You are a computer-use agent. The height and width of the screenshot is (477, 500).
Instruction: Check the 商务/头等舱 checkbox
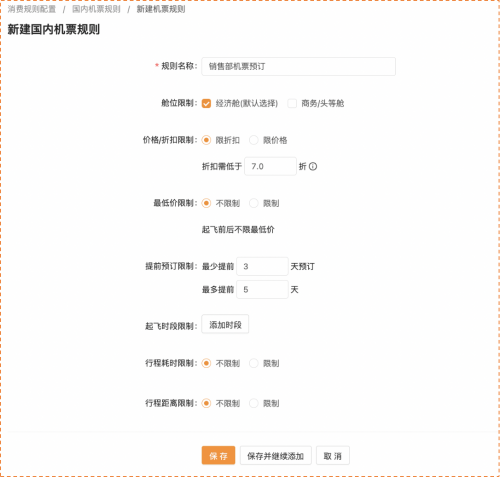click(292, 103)
